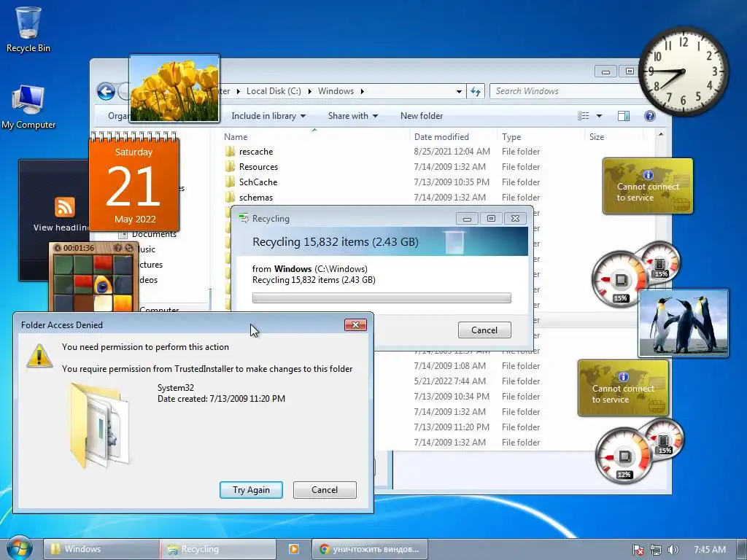Expand the arrow after Local Disk (C:)
The height and width of the screenshot is (560, 747).
click(309, 91)
